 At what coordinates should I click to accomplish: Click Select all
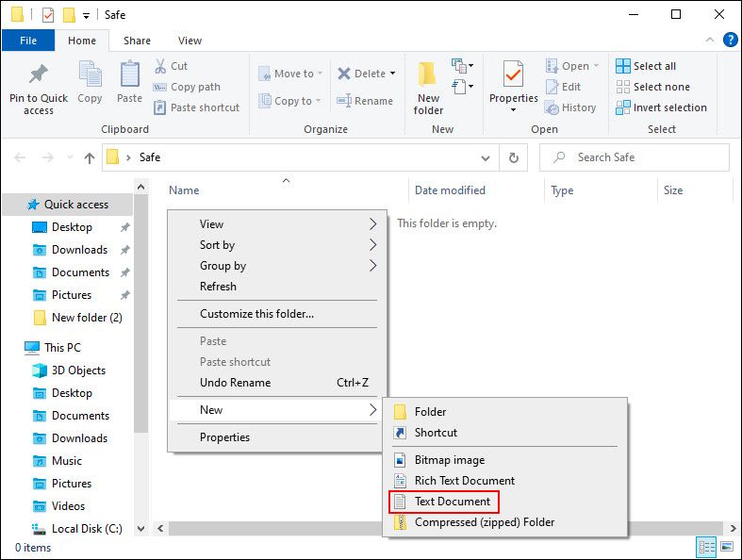pyautogui.click(x=646, y=66)
